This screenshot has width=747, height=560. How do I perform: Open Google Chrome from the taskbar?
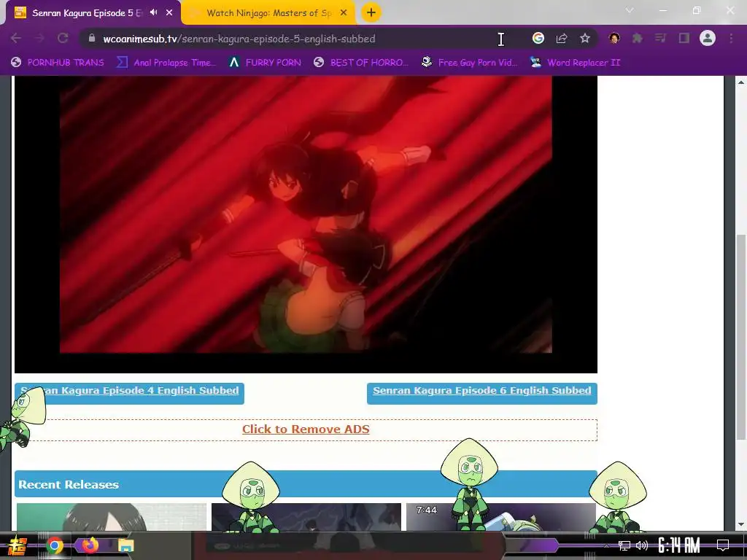point(54,545)
